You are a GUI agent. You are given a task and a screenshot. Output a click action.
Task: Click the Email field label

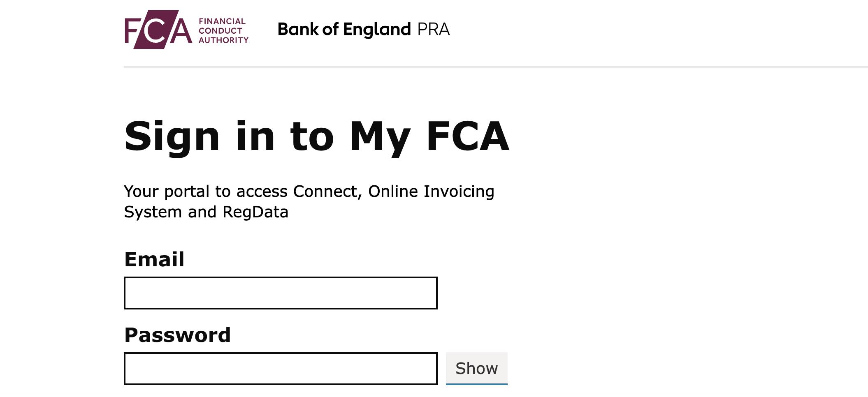tap(154, 259)
